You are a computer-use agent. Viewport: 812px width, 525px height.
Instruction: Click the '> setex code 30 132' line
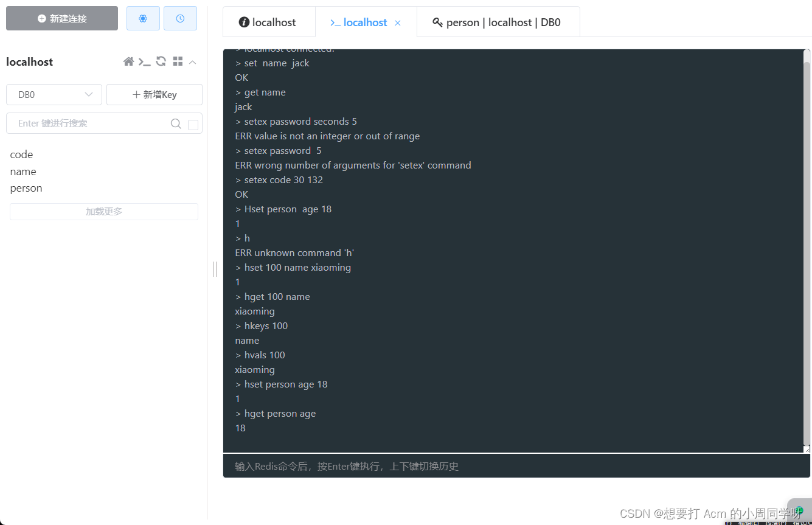click(x=279, y=180)
